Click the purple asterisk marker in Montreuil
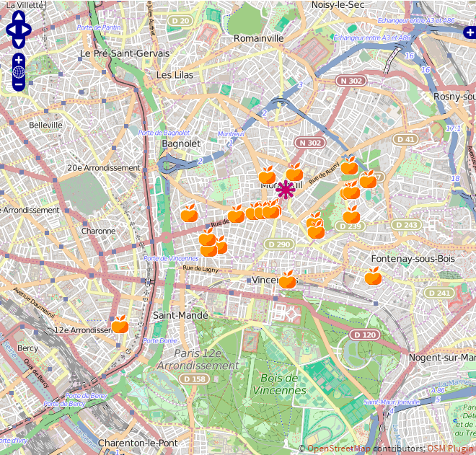Screen dimensions: 476x455 [x=286, y=190]
